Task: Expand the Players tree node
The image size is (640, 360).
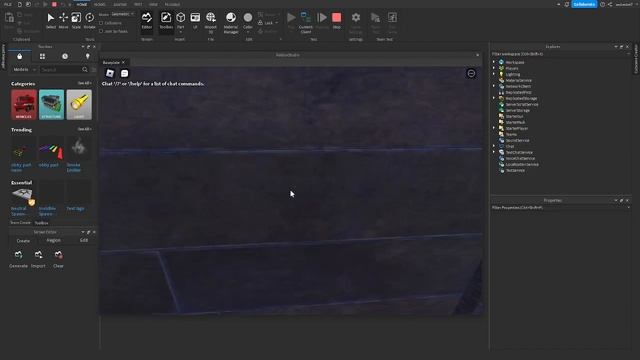Action: [494, 68]
